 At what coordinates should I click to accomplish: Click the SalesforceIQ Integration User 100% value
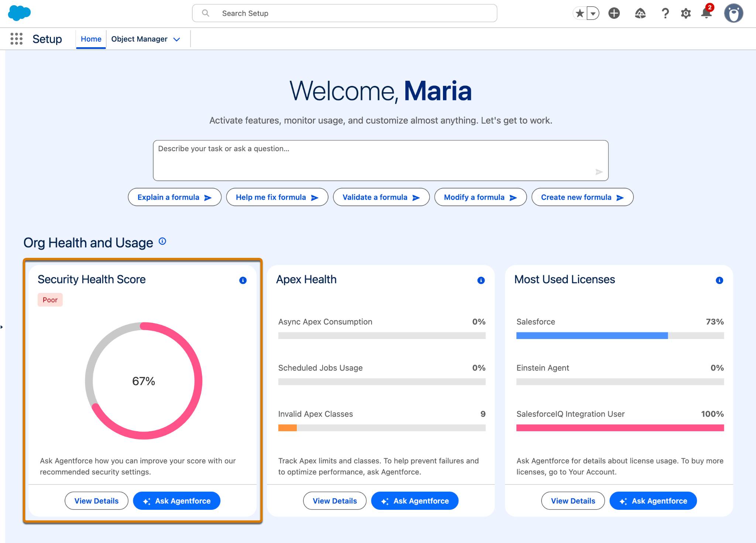(x=712, y=414)
